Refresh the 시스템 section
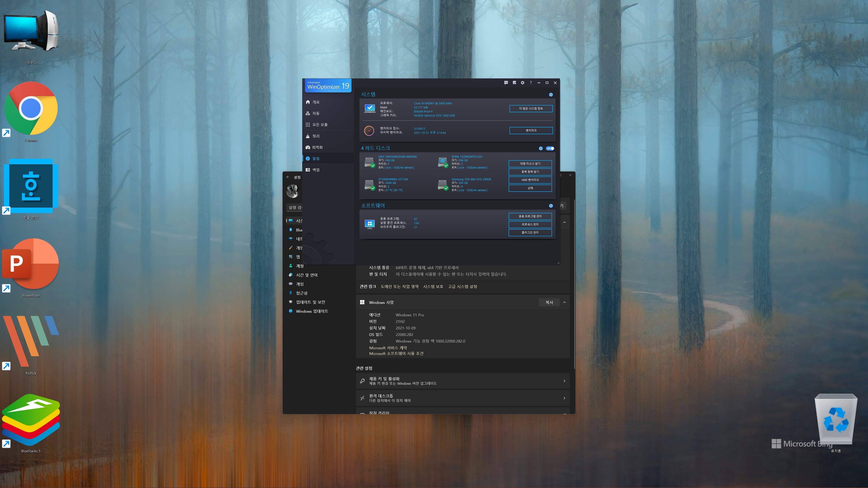Screen dimensions: 868x488 pos(551,95)
